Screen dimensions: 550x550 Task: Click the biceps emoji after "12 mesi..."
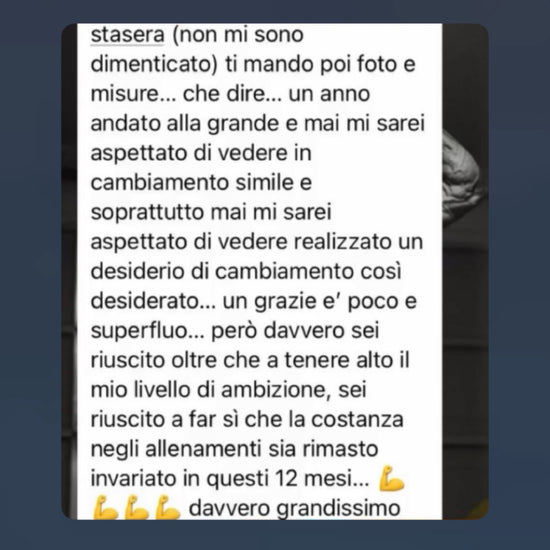click(x=391, y=478)
